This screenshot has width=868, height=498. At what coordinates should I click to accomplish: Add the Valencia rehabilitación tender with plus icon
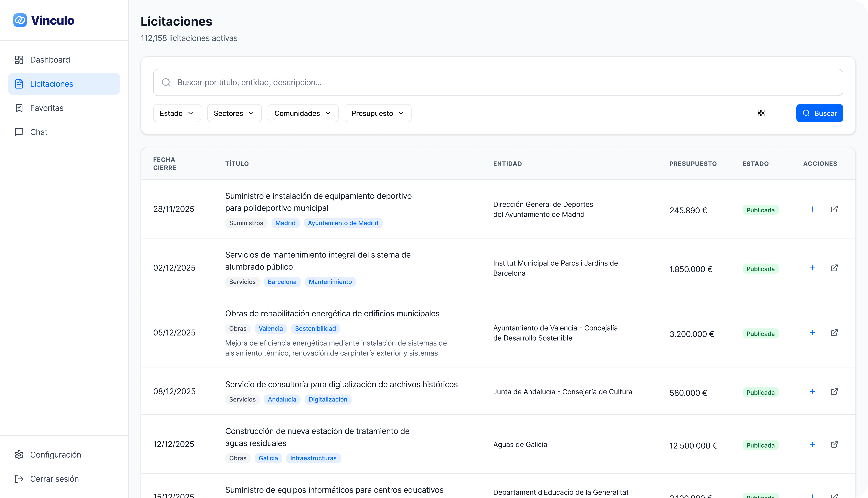[812, 333]
